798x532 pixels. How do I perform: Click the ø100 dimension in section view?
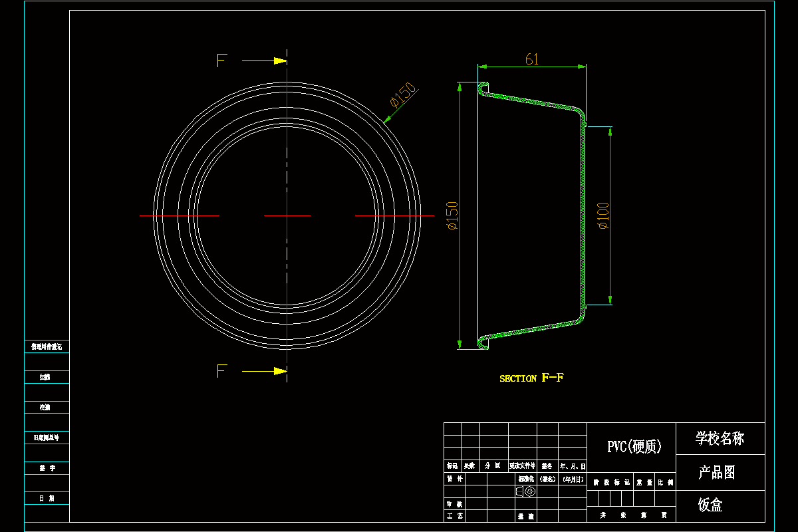click(x=604, y=215)
